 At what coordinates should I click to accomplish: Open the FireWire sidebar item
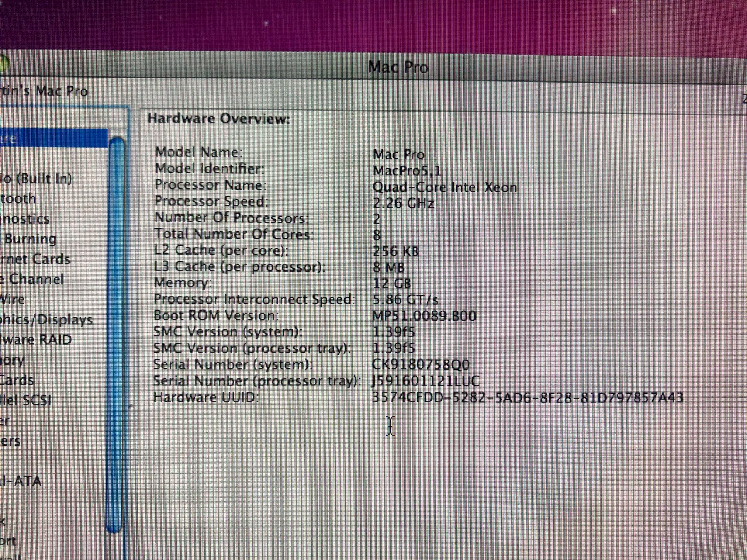coord(12,299)
